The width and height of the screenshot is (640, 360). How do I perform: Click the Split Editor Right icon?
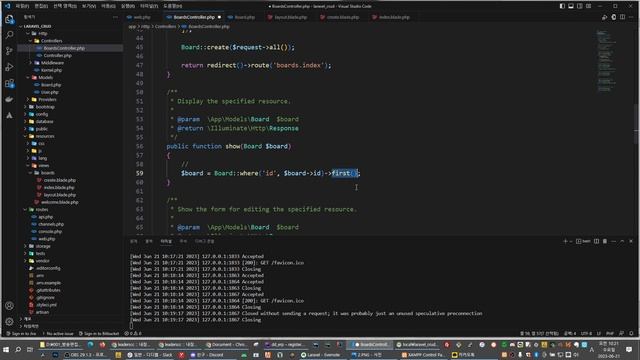[622, 17]
